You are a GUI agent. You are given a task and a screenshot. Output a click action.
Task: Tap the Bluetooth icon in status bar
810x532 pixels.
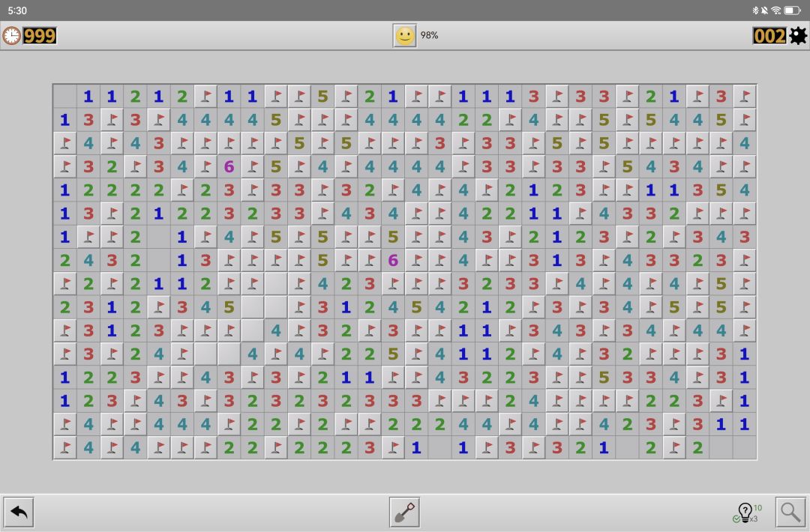[755, 10]
